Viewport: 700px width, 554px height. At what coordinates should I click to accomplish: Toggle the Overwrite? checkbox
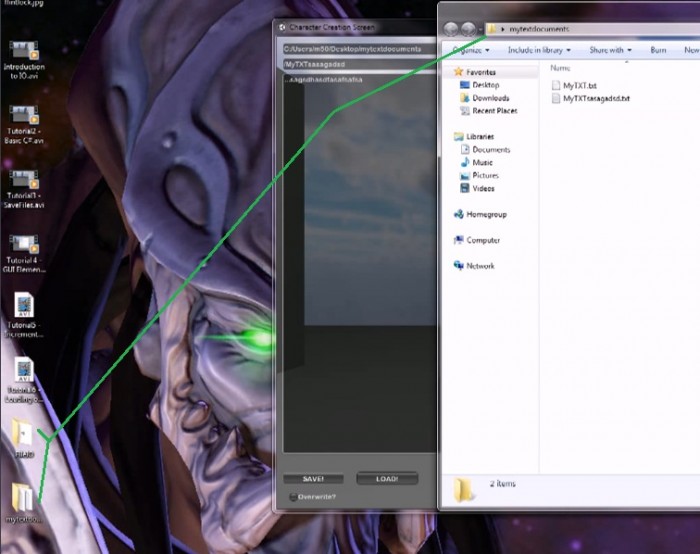point(293,497)
